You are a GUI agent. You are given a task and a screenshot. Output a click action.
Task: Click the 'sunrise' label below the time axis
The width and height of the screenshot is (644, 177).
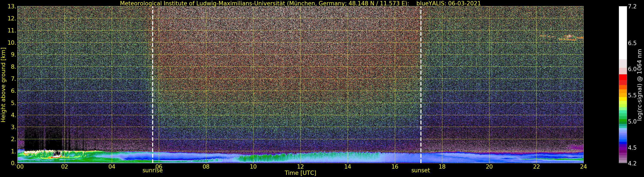coord(153,170)
